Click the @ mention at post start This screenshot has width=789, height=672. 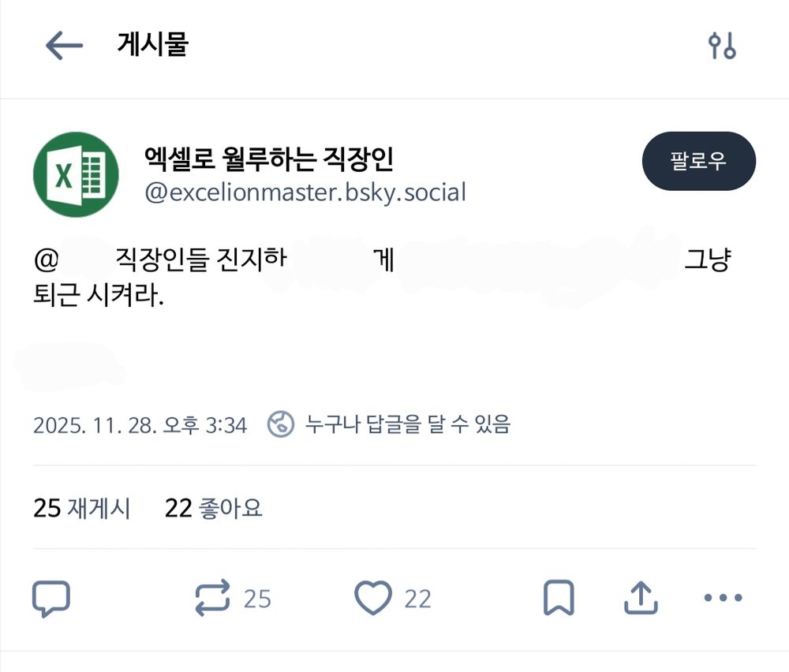[46, 260]
